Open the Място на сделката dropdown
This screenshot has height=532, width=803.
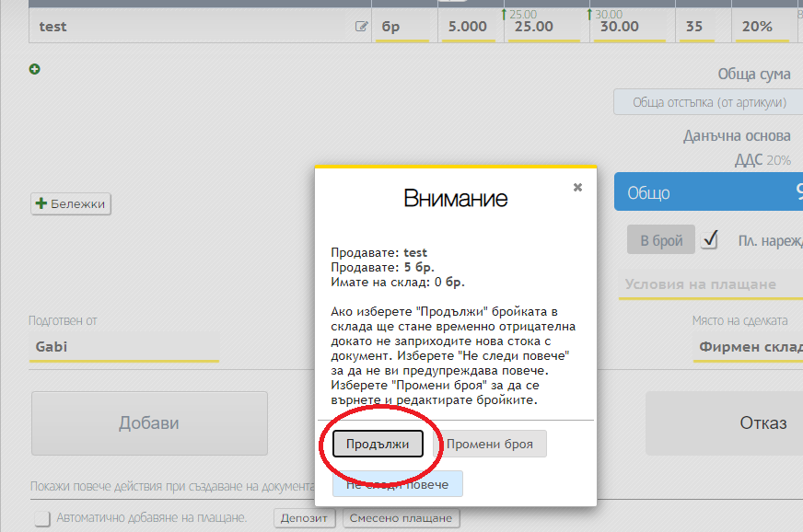748,347
